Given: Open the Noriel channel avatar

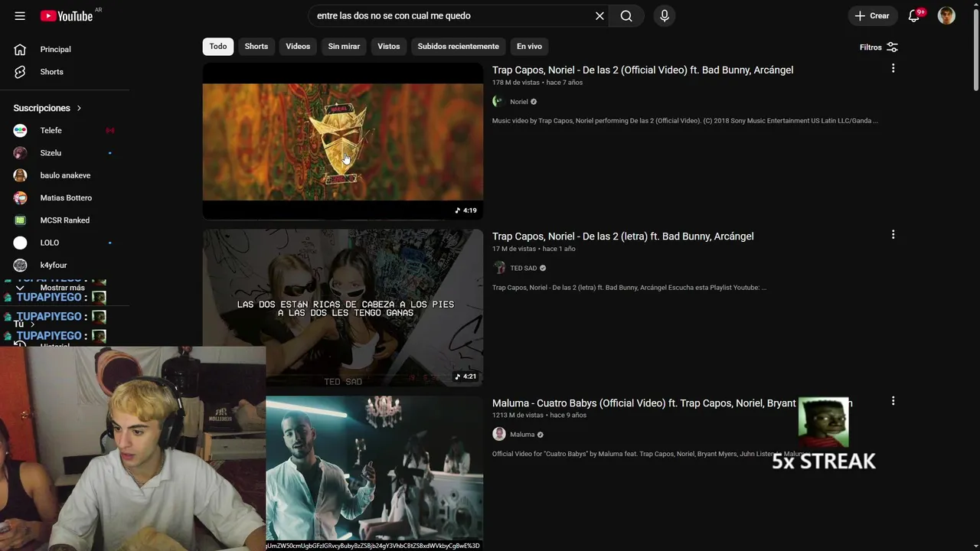Looking at the screenshot, I should (499, 102).
